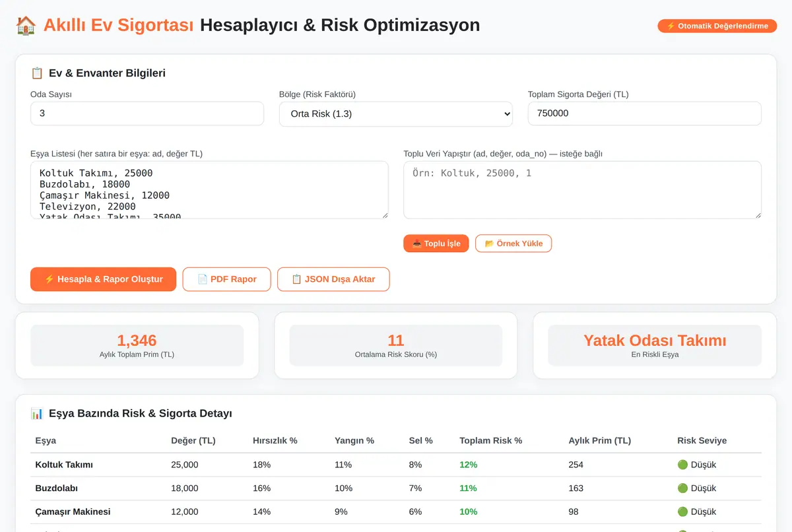Click the Koltuk Takımı row name
Image resolution: width=792 pixels, height=532 pixels.
[x=64, y=465]
